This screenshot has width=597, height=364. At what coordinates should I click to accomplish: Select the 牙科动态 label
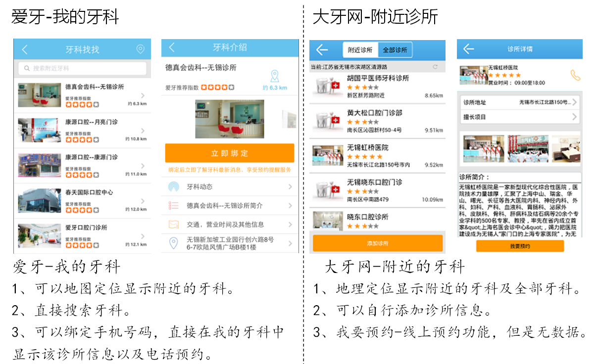coord(199,187)
